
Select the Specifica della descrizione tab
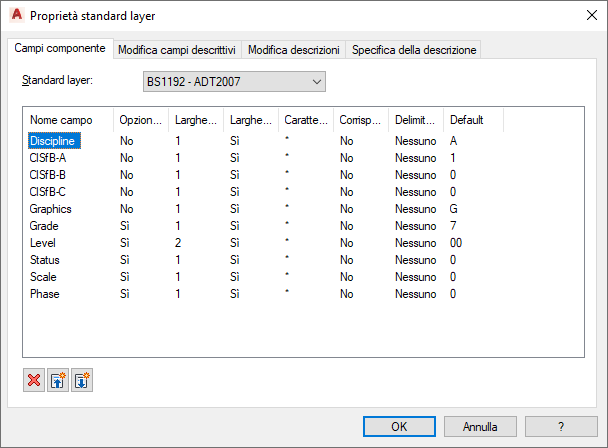(414, 50)
